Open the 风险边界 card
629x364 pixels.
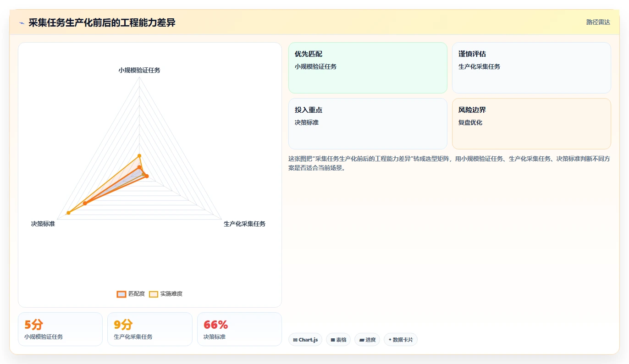531,124
